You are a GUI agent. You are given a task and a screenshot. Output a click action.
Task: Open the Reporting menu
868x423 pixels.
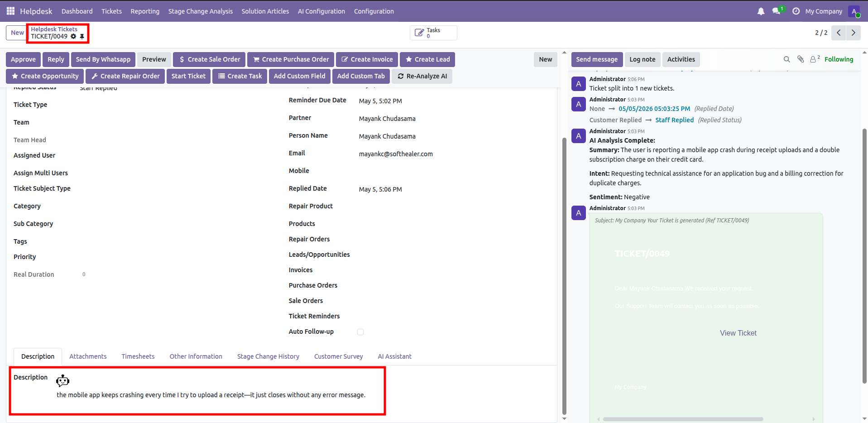(145, 11)
